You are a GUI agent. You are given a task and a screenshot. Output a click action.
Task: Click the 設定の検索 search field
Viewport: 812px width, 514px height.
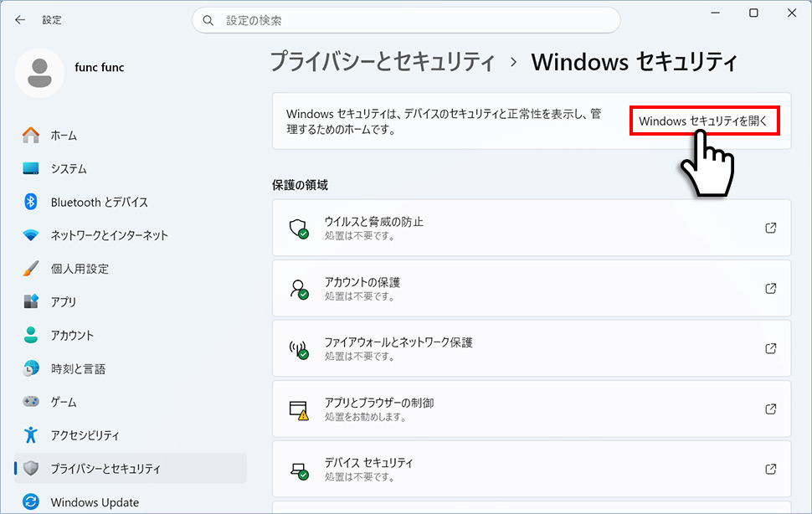[x=406, y=20]
